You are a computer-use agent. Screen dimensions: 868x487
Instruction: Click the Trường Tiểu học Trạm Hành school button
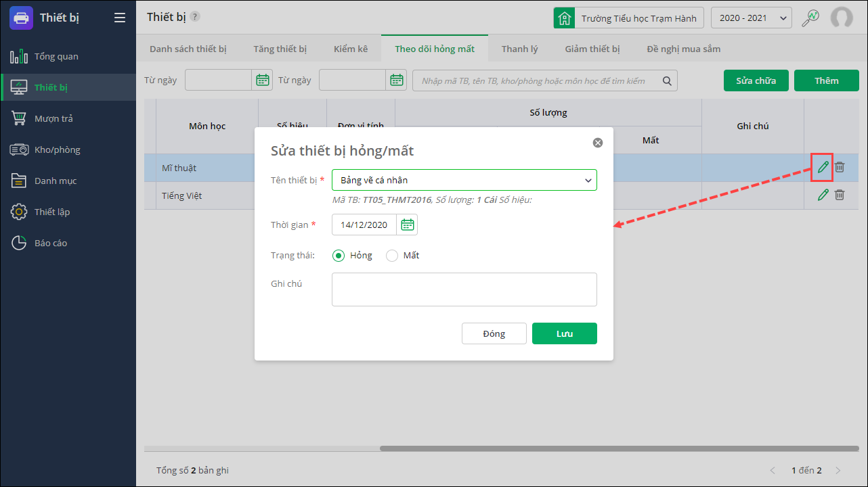click(629, 18)
